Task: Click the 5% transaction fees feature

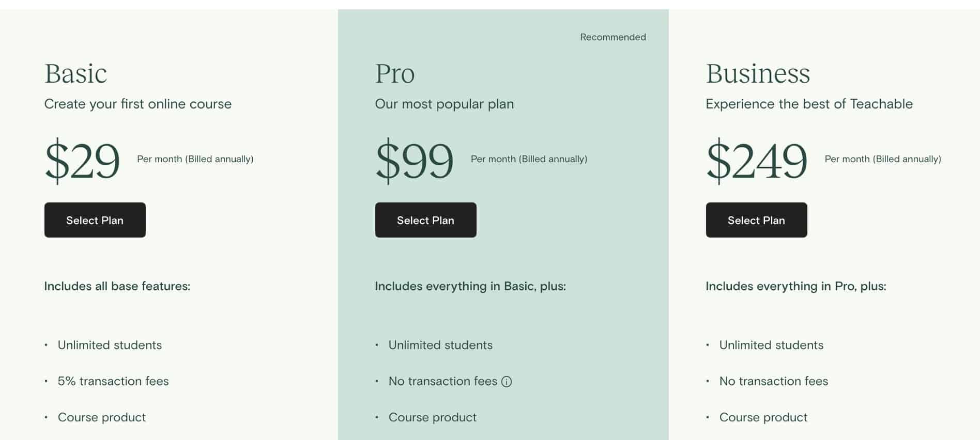Action: pos(113,381)
